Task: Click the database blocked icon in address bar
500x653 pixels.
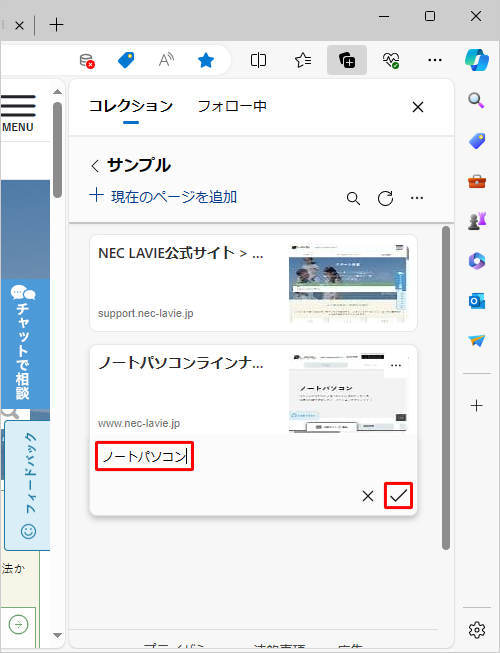Action: tap(87, 61)
